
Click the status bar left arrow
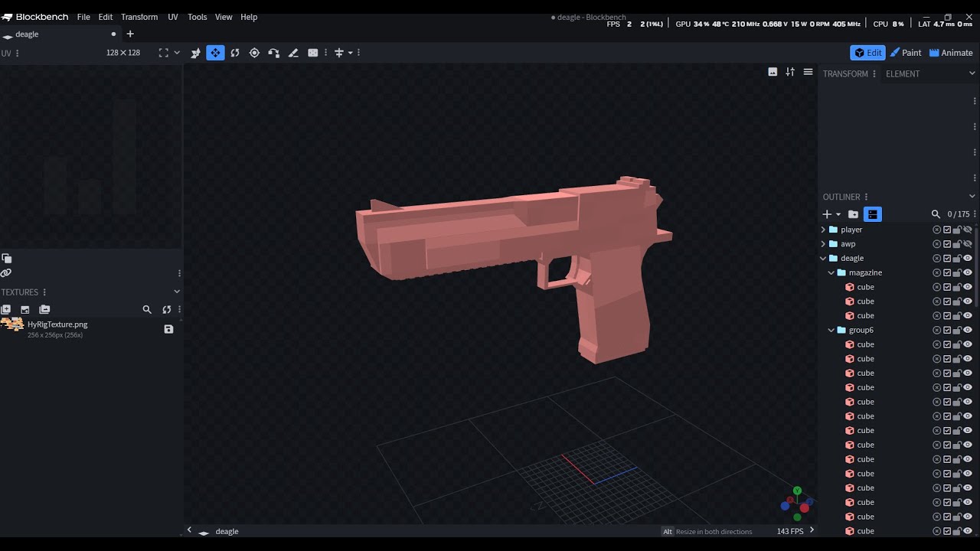tap(189, 530)
